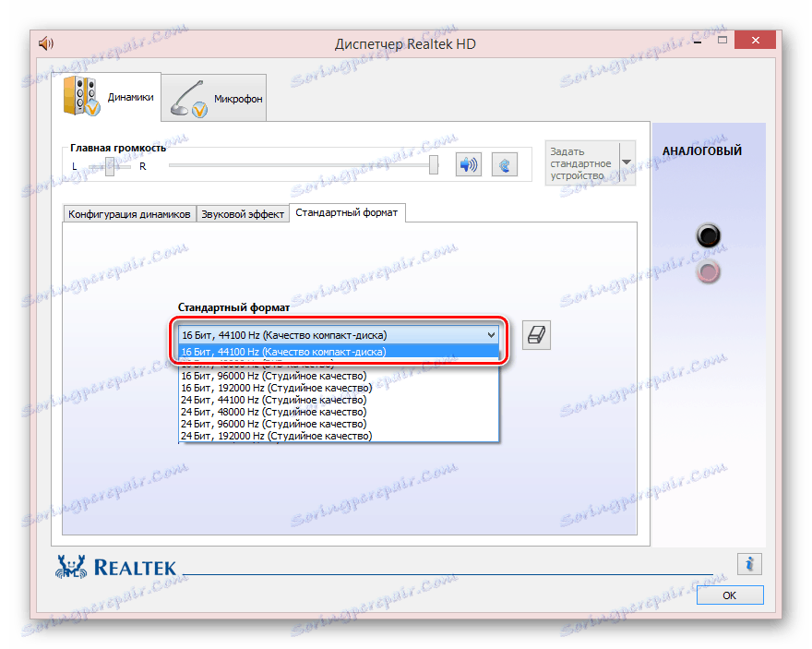
Task: Open Звуковой эффект tab
Action: [x=243, y=214]
